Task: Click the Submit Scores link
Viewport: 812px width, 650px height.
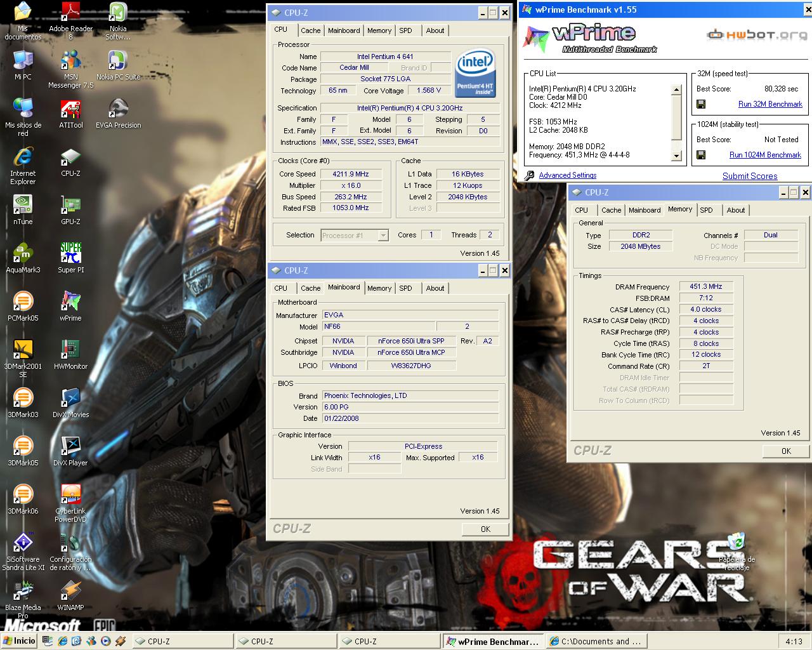Action: pos(750,176)
